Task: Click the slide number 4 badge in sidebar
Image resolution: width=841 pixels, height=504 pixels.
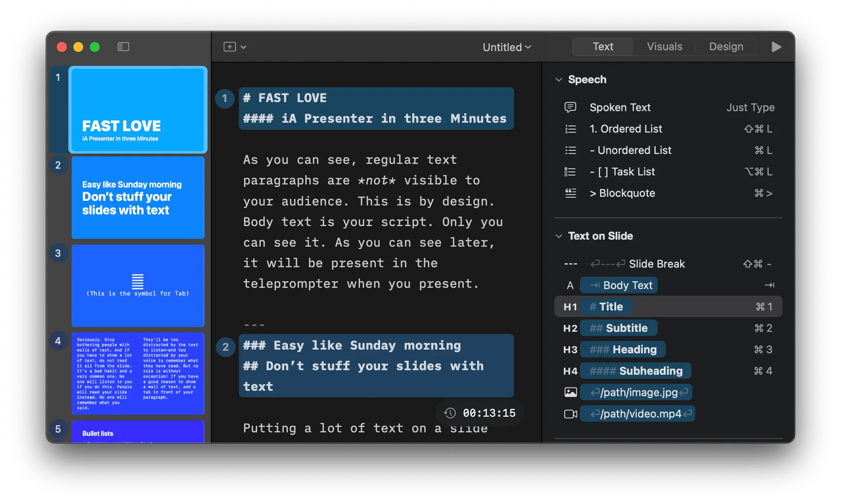Action: (x=58, y=341)
